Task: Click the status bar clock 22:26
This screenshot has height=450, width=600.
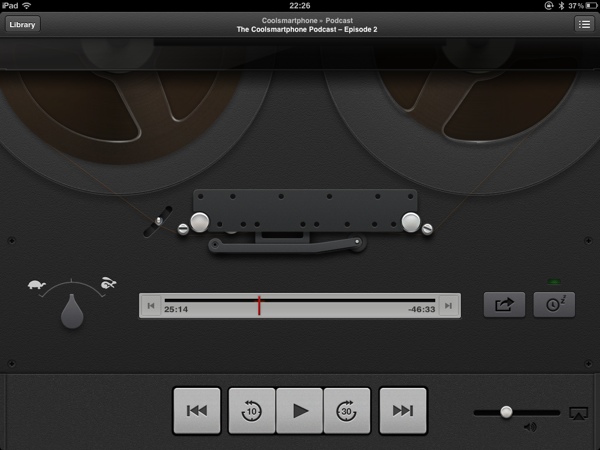Action: coord(300,5)
